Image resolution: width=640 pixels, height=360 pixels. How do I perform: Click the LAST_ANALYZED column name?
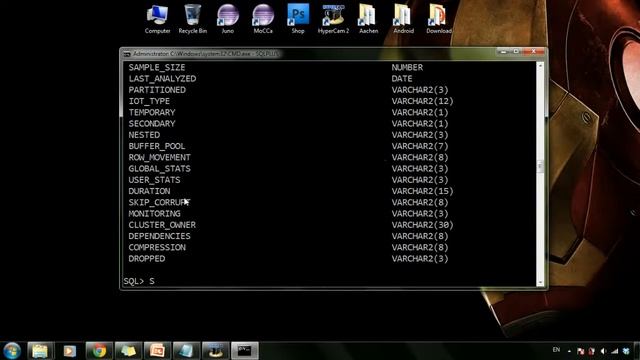click(162, 79)
